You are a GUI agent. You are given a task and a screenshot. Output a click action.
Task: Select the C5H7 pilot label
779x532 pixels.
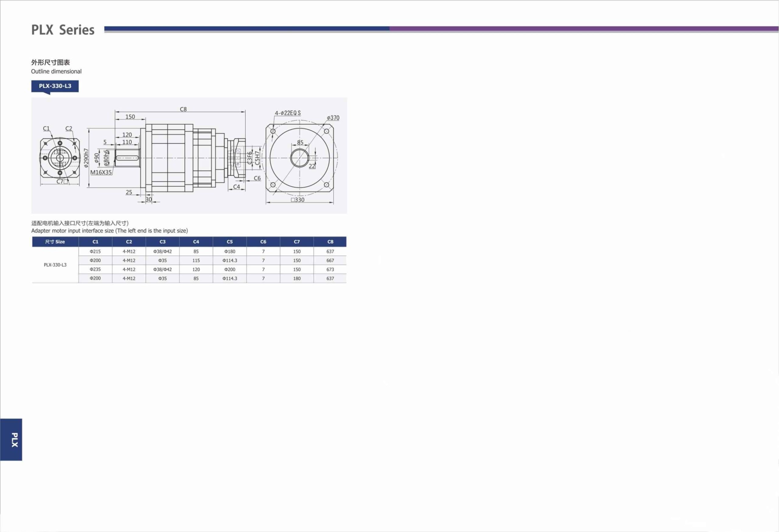click(x=257, y=158)
